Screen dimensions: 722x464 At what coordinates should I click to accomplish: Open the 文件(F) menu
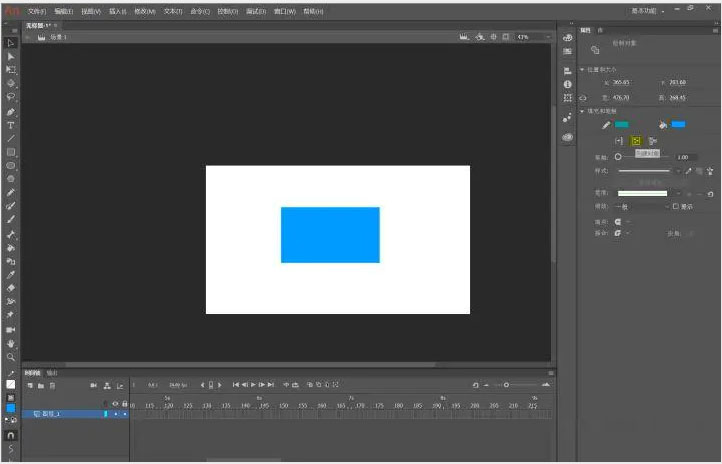pos(37,11)
